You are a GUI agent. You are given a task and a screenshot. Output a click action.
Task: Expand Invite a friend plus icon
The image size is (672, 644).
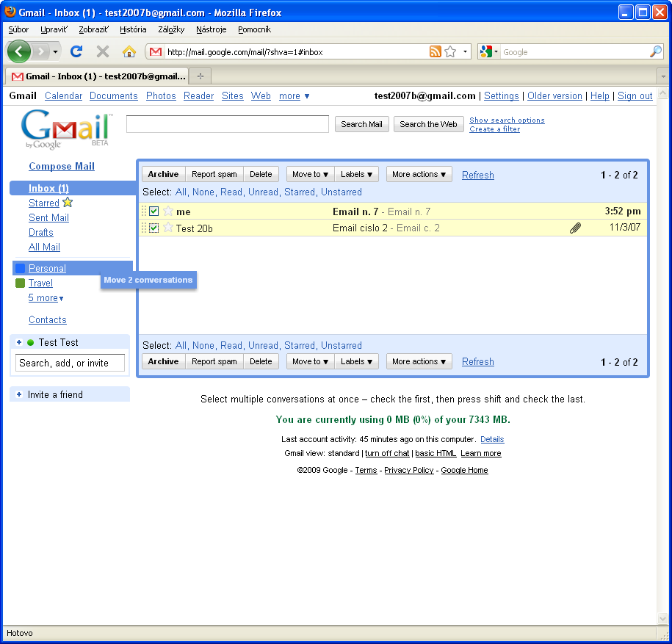click(x=19, y=394)
